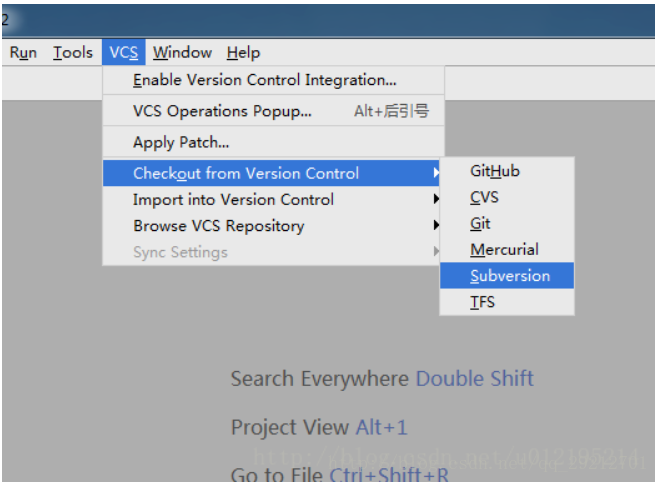
Task: Click Subversion in checkout submenu
Action: [x=510, y=276]
